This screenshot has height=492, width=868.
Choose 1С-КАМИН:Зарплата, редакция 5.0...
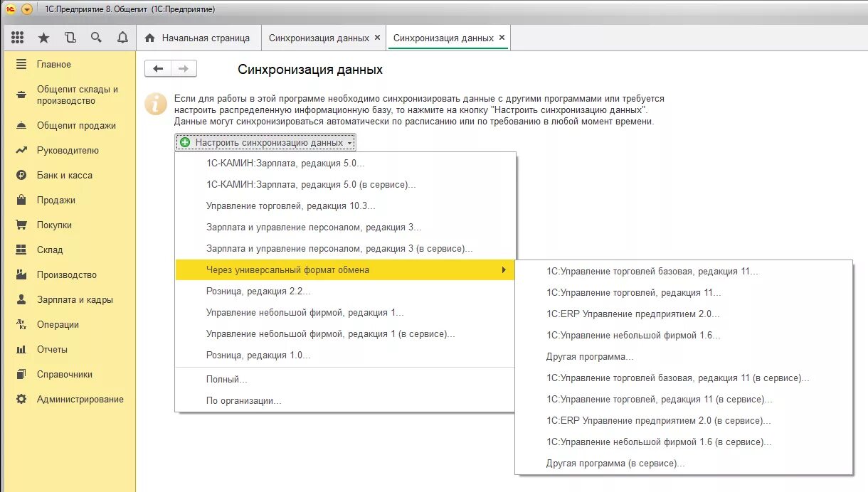coord(344,163)
